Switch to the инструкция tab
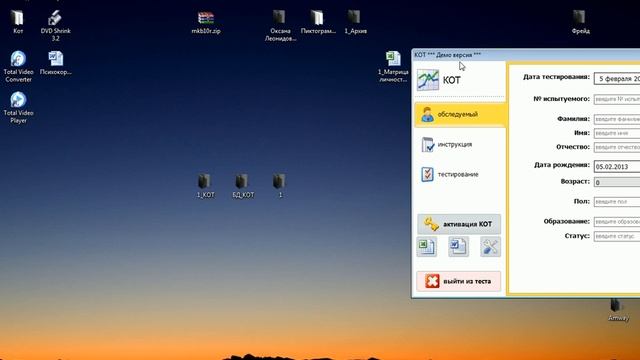640x360 pixels. point(460,144)
